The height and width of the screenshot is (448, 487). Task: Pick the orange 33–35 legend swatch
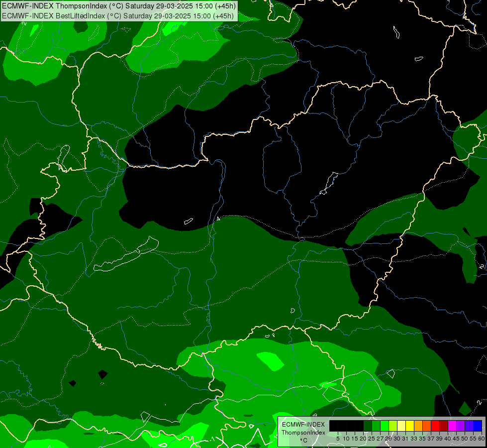pos(418,426)
